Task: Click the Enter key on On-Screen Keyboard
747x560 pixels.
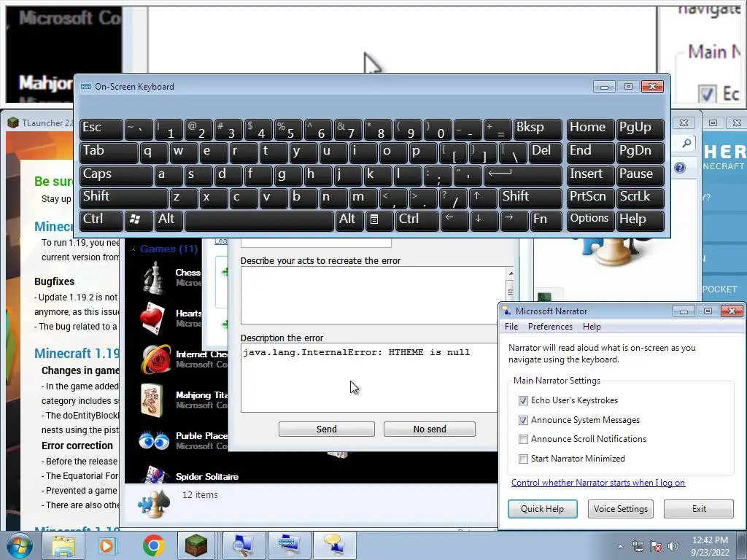Action: [x=522, y=175]
